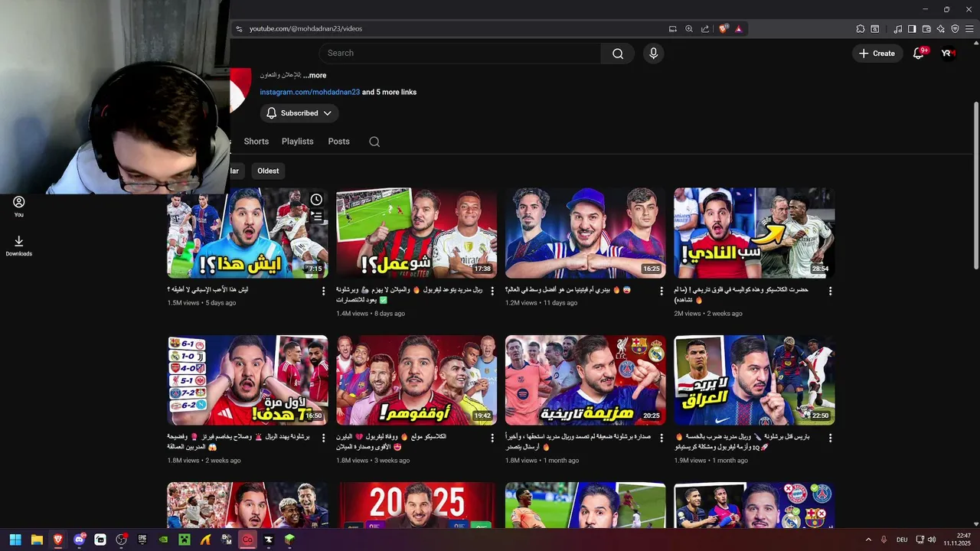Open Discord from the taskbar
This screenshot has width=980, height=551.
coord(79,540)
